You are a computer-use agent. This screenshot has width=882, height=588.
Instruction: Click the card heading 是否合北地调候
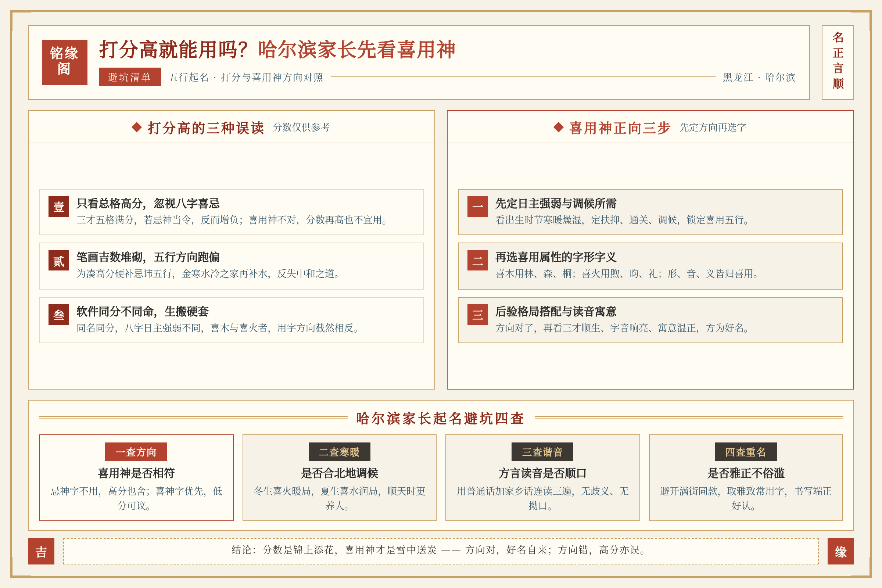tap(339, 473)
